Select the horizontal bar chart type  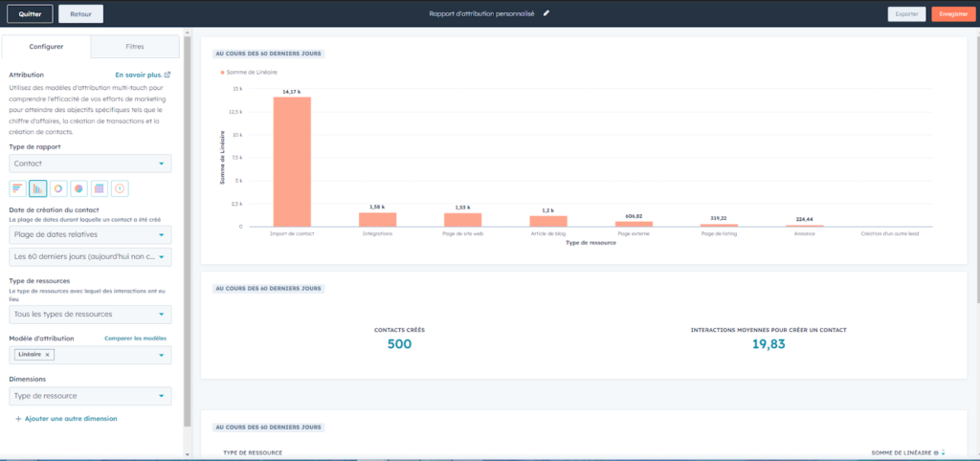pos(18,188)
